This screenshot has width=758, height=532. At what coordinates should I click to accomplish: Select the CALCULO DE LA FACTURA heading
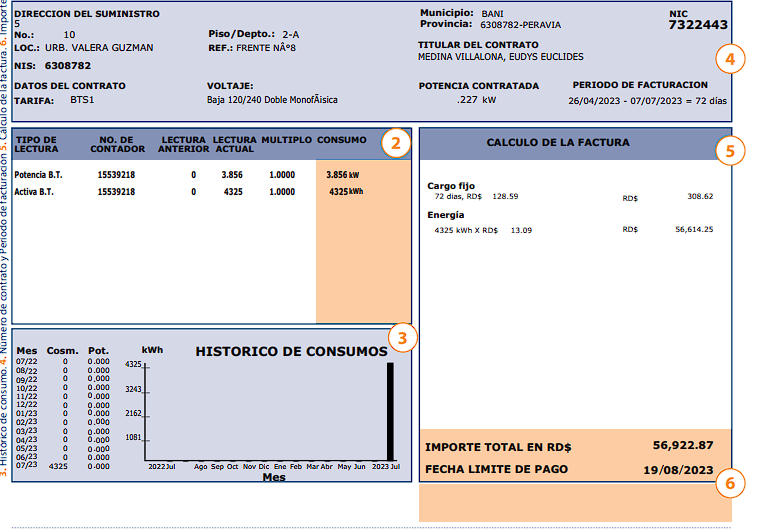point(558,142)
